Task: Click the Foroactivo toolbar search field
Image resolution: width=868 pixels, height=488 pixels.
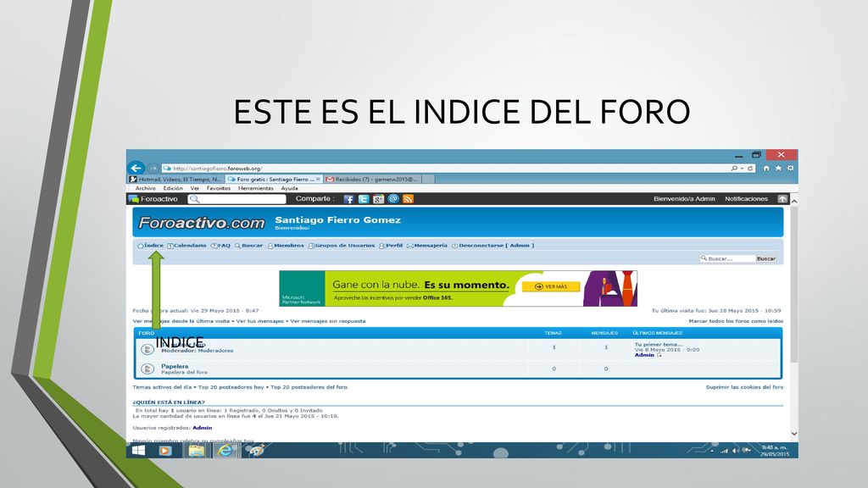Action: (237, 198)
